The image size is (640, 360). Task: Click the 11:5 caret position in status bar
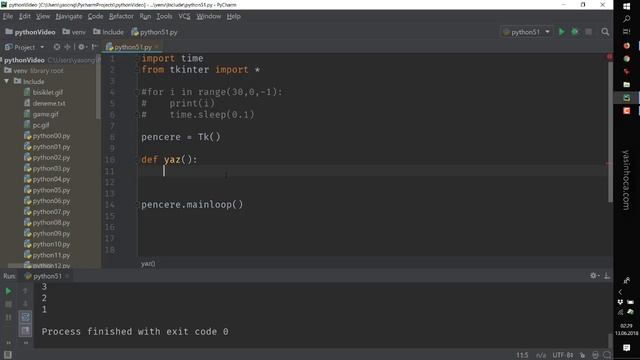(522, 355)
